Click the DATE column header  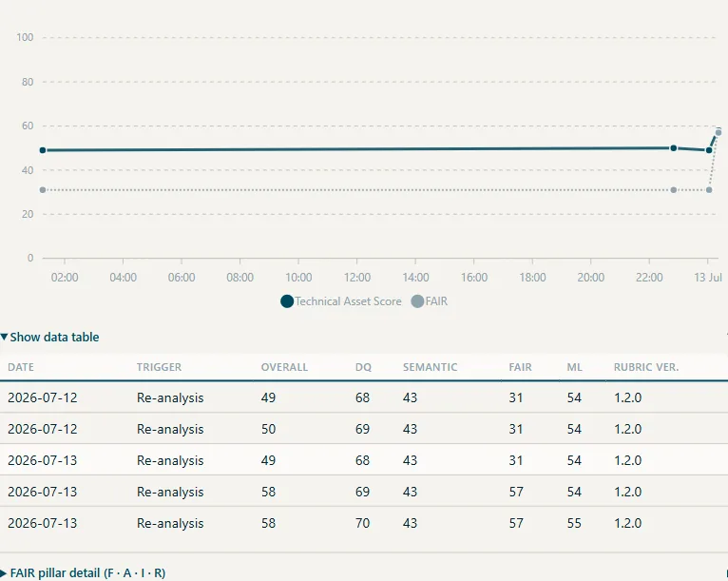[x=21, y=367]
